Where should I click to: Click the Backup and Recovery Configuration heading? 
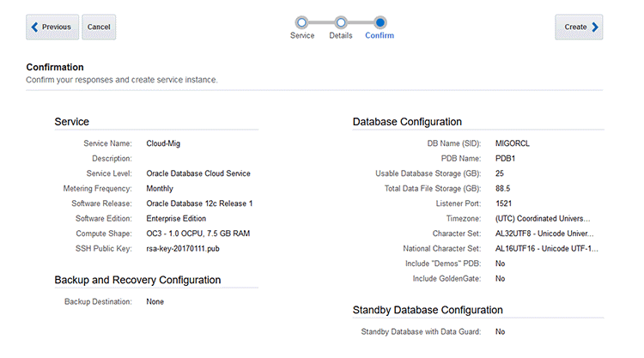(x=137, y=280)
